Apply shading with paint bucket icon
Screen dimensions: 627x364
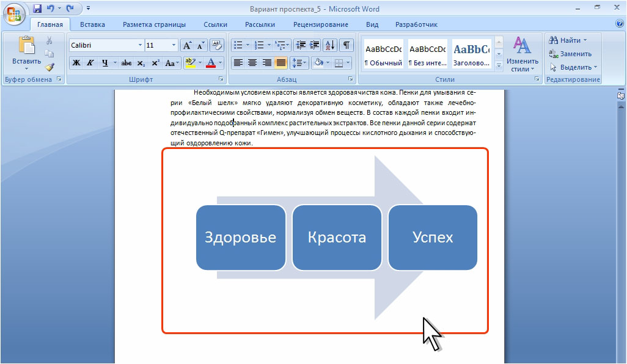click(x=319, y=63)
